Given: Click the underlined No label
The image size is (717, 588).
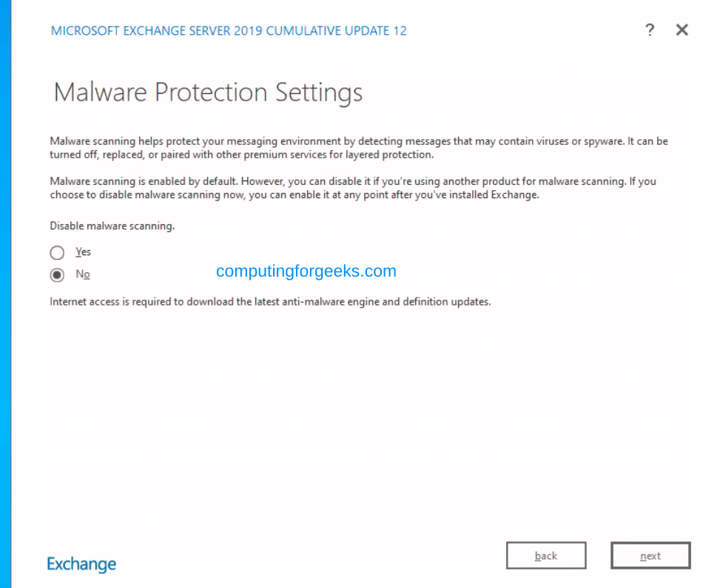Looking at the screenshot, I should pos(83,274).
